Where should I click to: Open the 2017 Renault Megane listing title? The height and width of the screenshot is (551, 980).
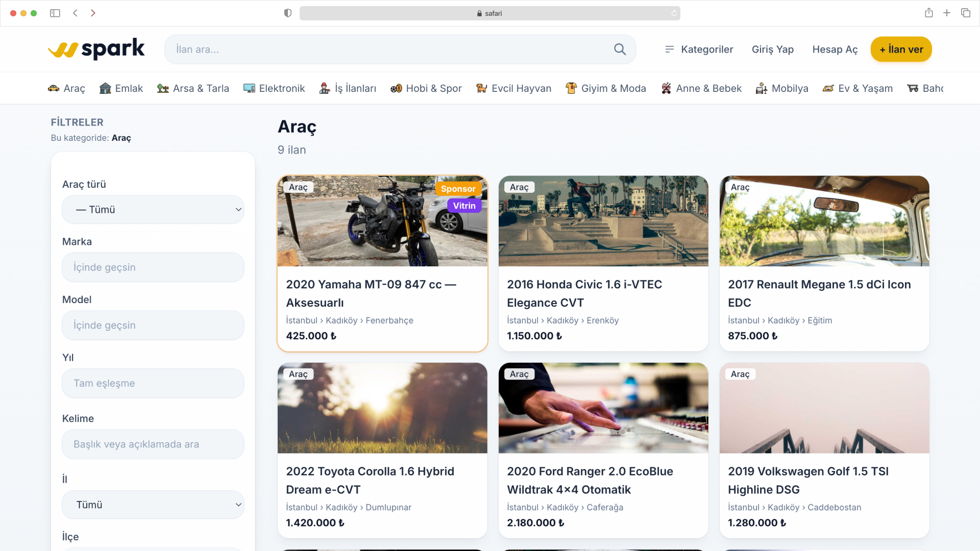pos(819,293)
